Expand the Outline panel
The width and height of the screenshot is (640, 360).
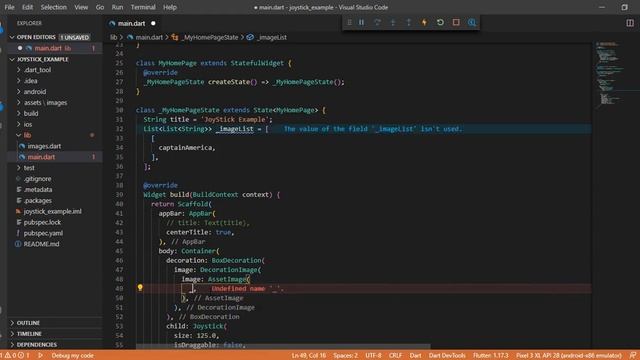coord(28,323)
